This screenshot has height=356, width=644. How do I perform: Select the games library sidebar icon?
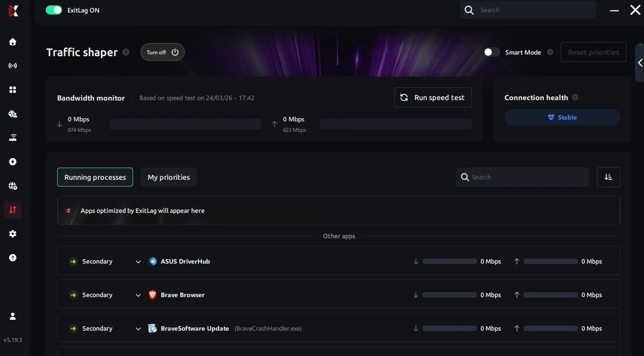[x=13, y=114]
